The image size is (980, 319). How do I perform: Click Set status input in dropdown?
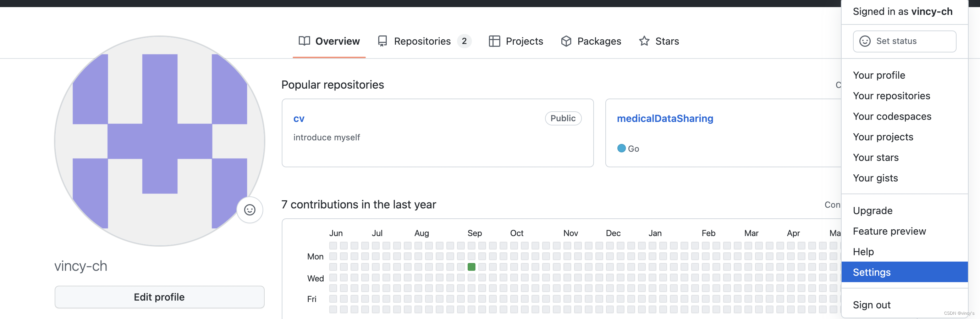(x=904, y=41)
